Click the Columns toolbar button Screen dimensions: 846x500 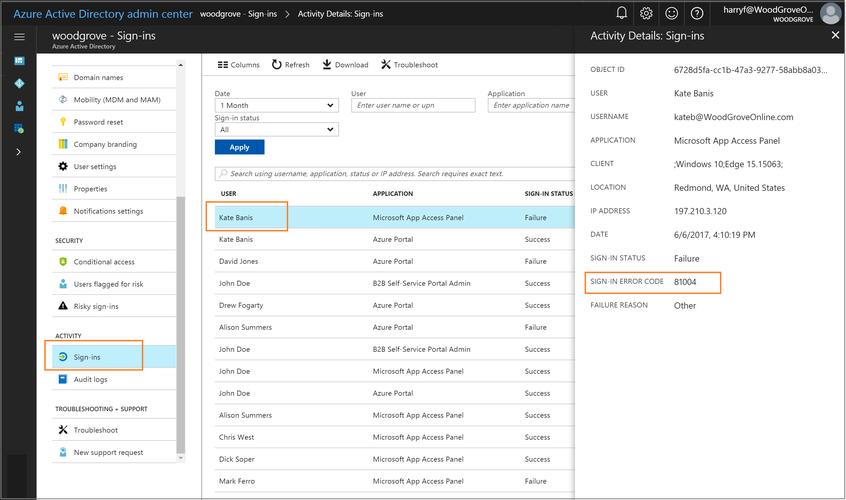point(238,65)
